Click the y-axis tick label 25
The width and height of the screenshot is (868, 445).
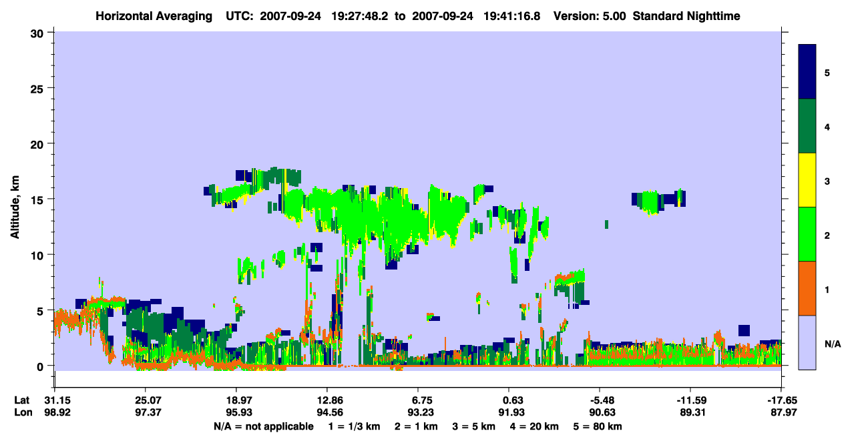(38, 89)
